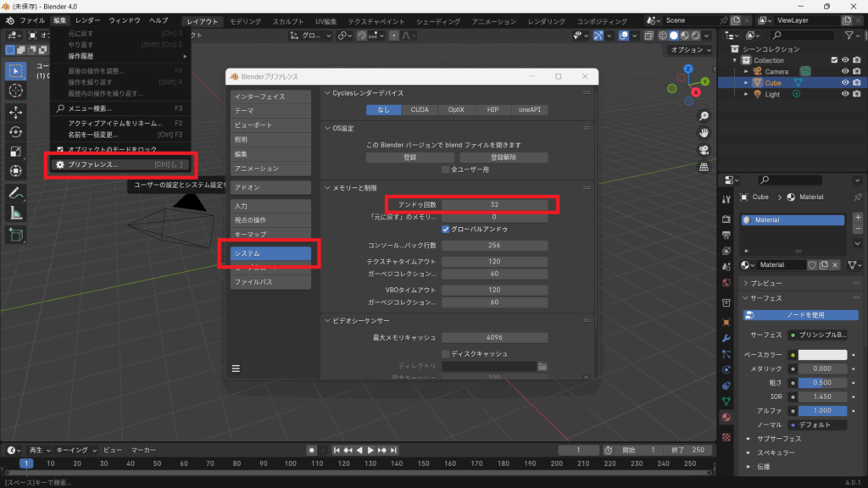Switch viewport to wireframe shading
The width and height of the screenshot is (868, 488).
point(663,36)
